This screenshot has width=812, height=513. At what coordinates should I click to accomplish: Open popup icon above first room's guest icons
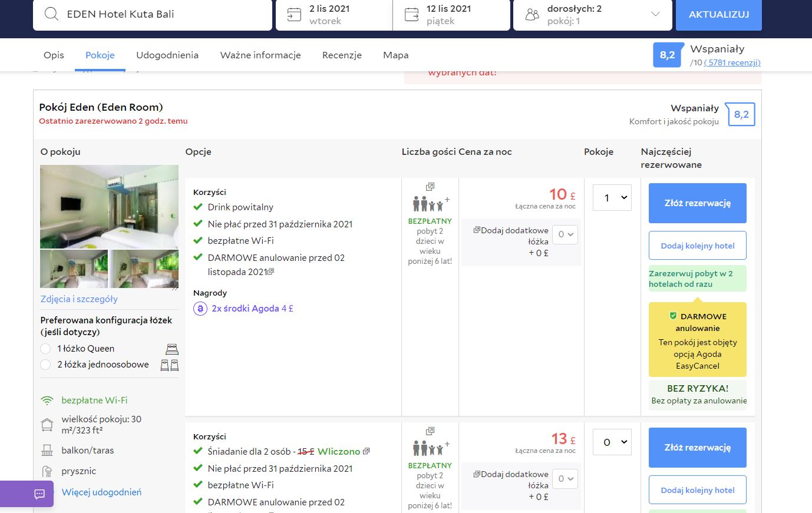tap(430, 187)
